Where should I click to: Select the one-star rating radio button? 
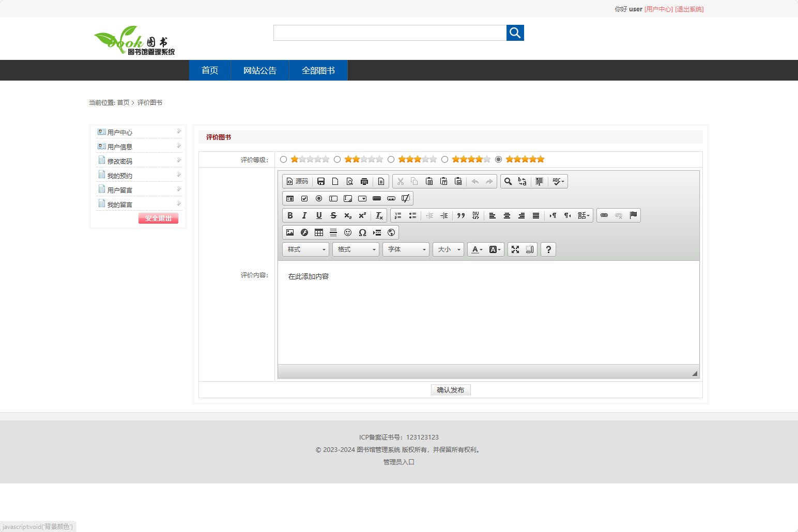coord(283,159)
